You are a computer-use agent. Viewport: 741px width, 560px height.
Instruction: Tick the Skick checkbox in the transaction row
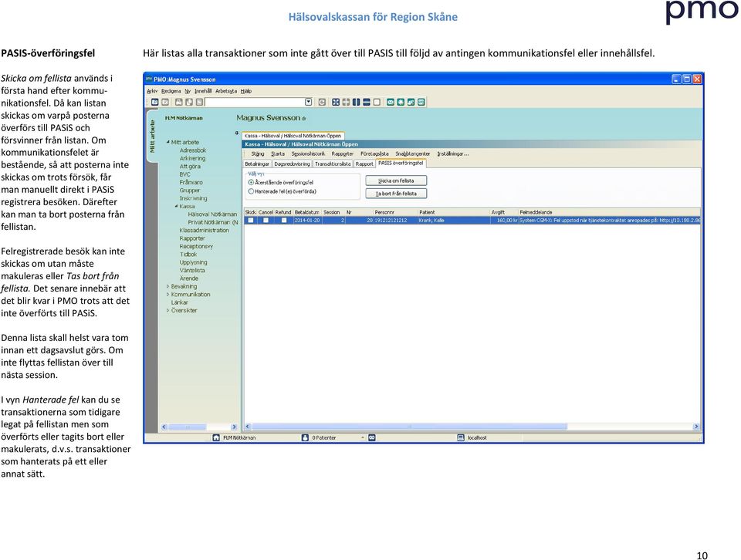point(250,221)
